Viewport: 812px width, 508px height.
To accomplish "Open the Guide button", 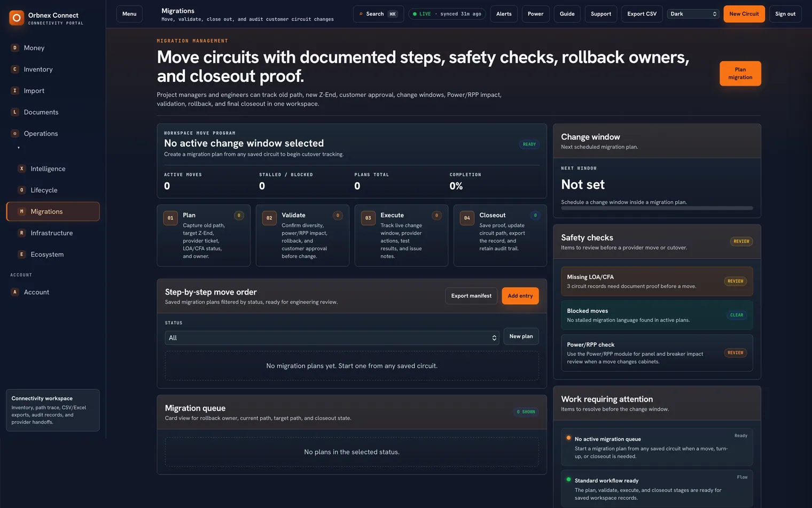I will 567,14.
